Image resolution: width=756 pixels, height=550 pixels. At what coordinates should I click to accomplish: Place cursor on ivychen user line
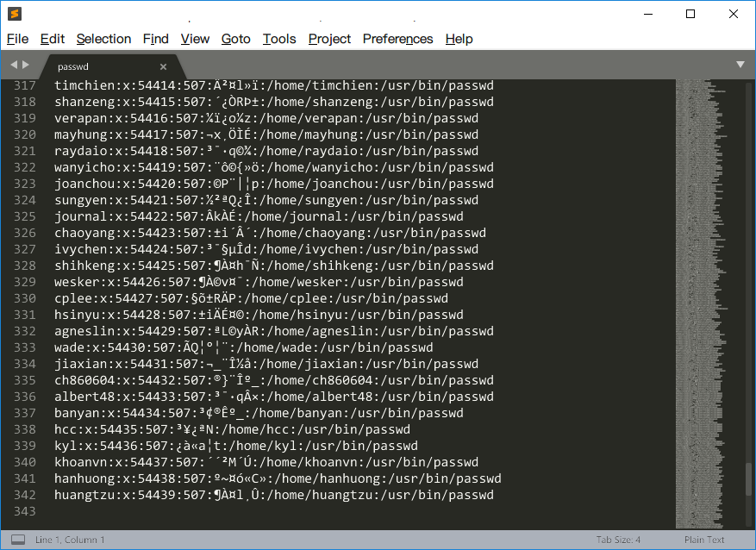[x=266, y=249]
